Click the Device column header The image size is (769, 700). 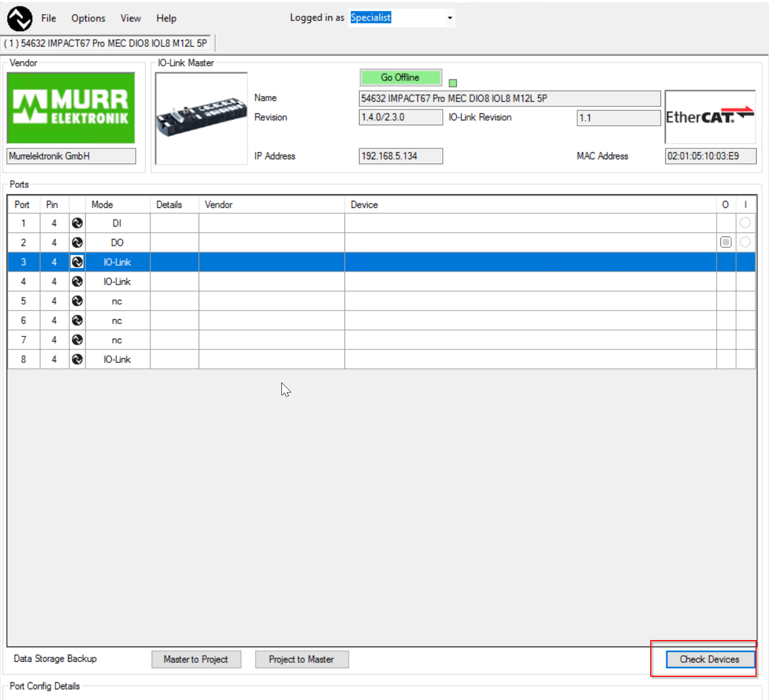coord(530,205)
